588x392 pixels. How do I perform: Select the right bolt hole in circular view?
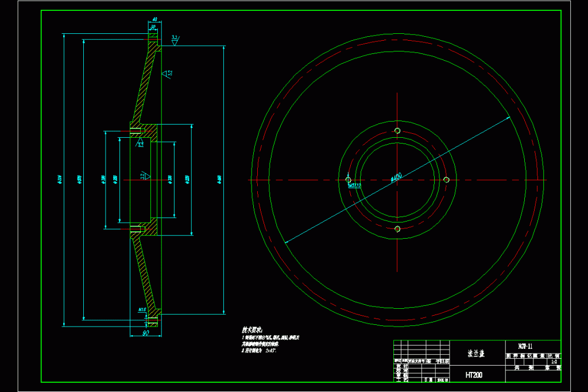[x=446, y=180]
